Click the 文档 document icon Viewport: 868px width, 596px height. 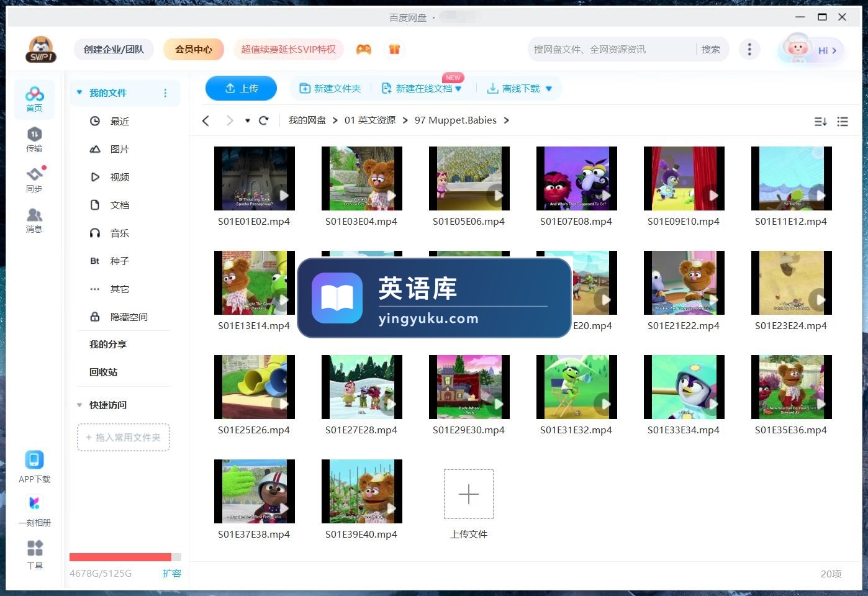point(95,205)
